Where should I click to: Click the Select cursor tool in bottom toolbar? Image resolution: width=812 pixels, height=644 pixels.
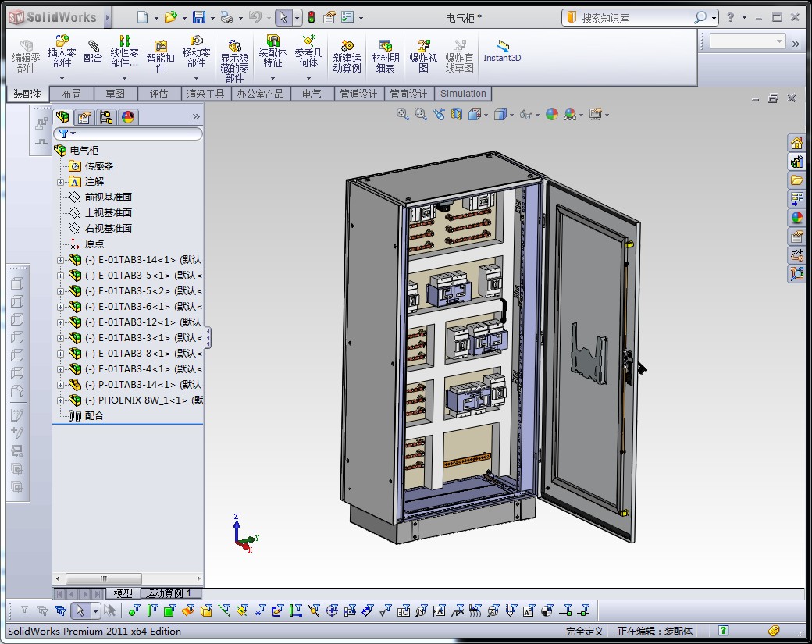(80, 611)
